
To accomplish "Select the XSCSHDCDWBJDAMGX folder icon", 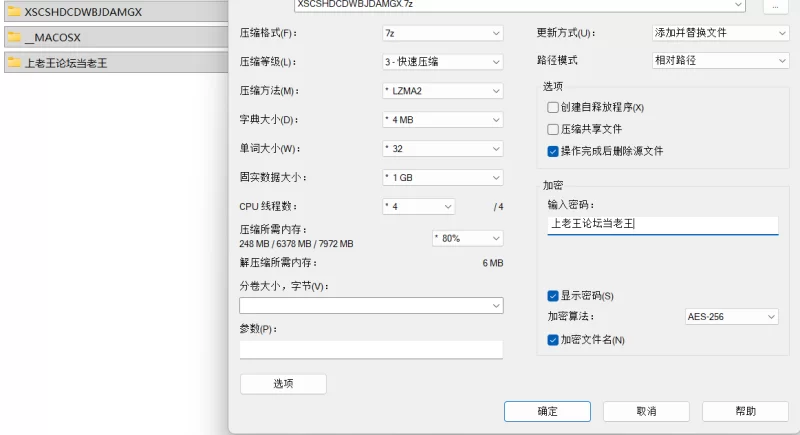I will click(14, 11).
